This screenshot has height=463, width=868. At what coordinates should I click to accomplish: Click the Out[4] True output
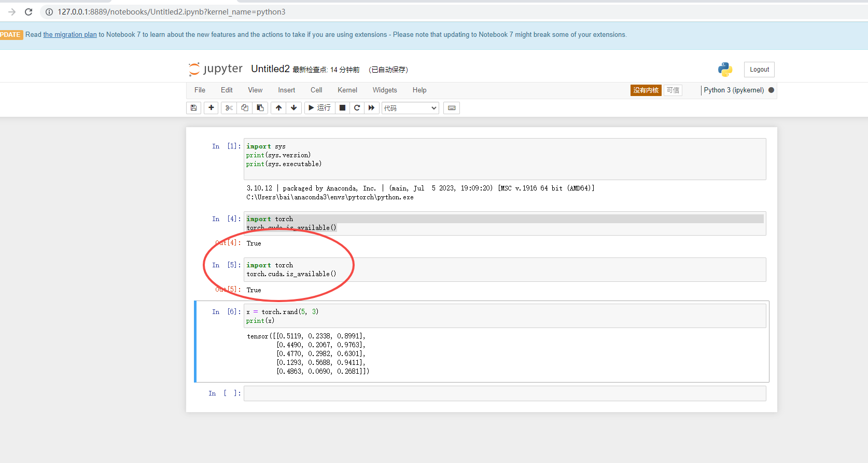(x=254, y=243)
